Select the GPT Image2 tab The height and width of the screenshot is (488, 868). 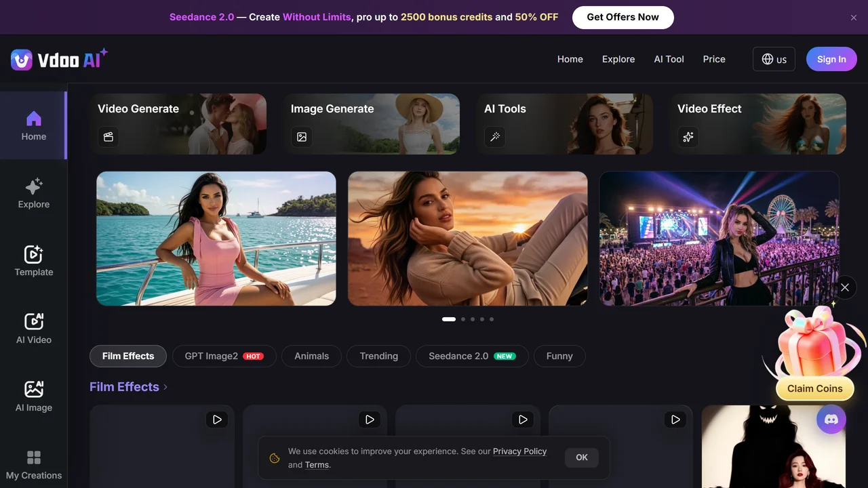tap(224, 356)
